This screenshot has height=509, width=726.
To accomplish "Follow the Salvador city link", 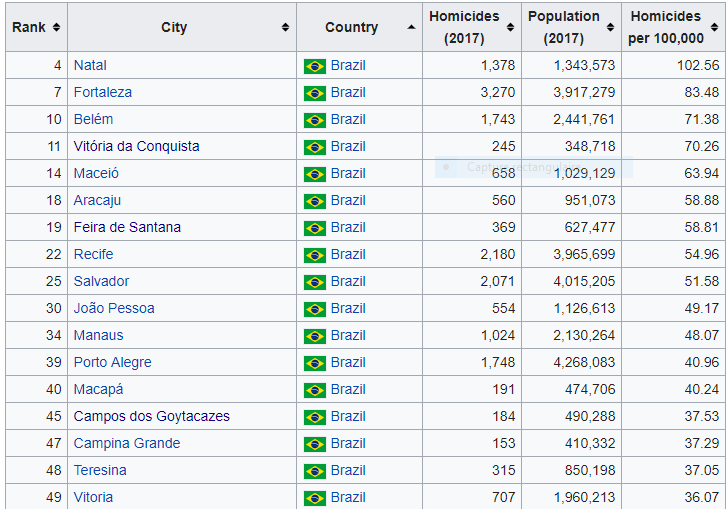I will pyautogui.click(x=101, y=281).
